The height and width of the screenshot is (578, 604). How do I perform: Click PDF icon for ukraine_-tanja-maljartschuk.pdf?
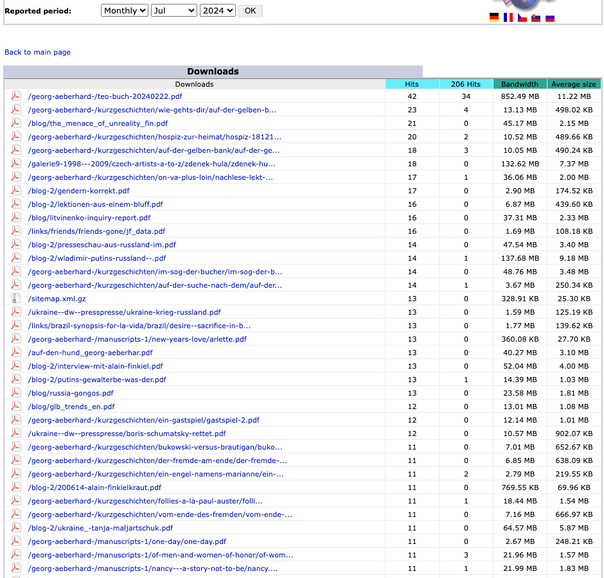point(16,527)
